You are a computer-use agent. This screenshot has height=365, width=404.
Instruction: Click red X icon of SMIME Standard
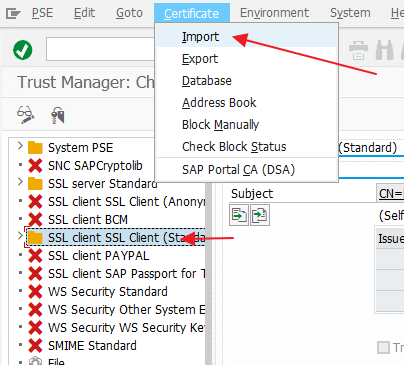(35, 346)
